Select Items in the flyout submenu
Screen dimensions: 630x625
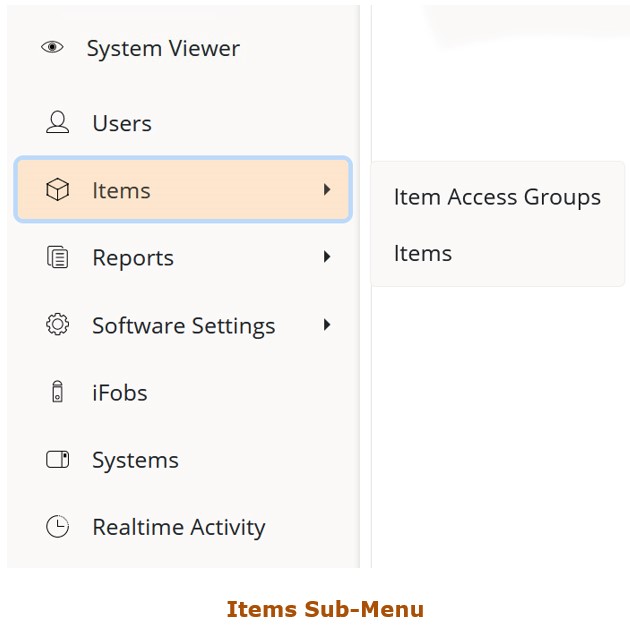click(x=423, y=254)
